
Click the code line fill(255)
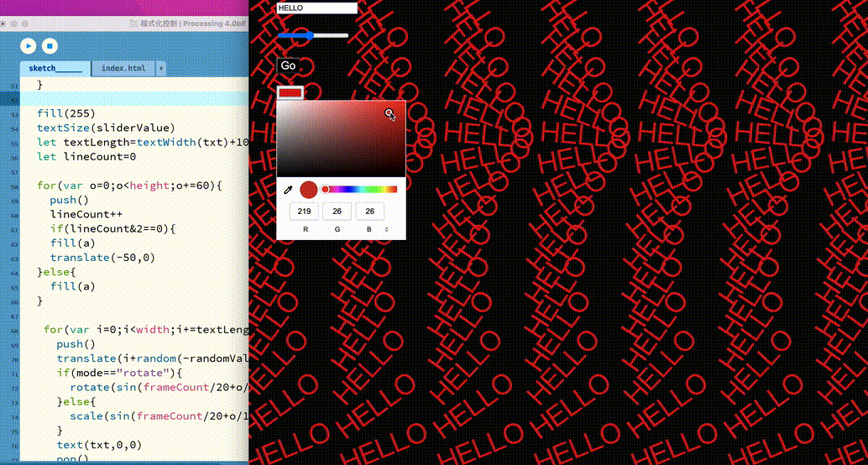pyautogui.click(x=66, y=113)
